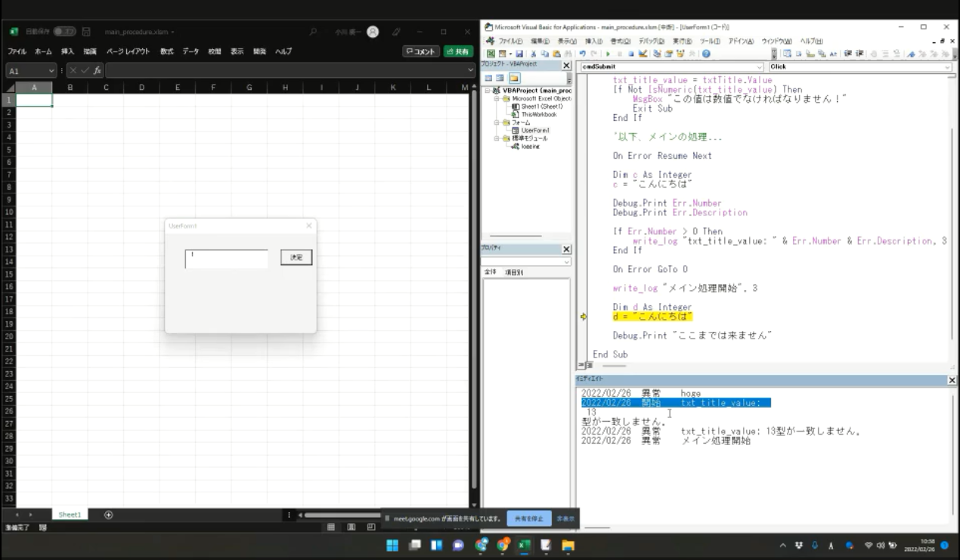960x560 pixels.
Task: Click the 共有 share button in Excel
Action: tap(458, 51)
